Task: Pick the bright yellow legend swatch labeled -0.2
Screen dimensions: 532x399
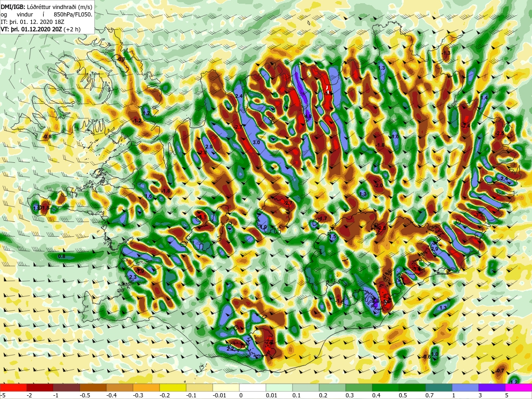Action: (173, 387)
